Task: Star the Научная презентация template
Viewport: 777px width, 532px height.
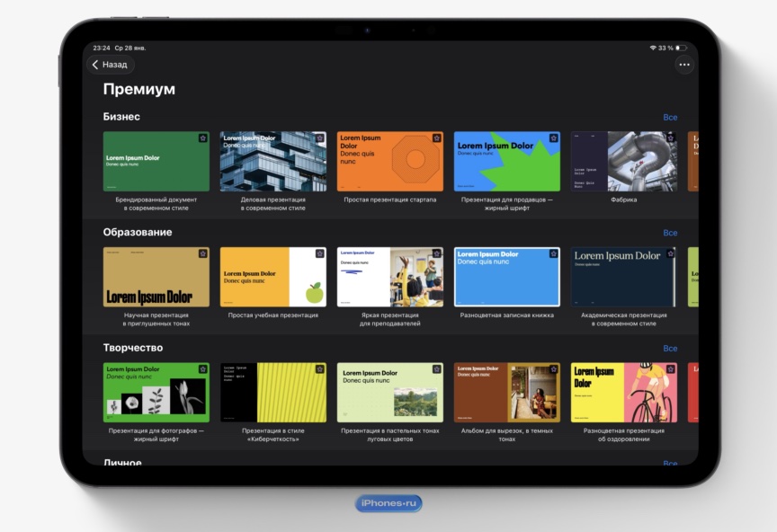Action: [202, 253]
